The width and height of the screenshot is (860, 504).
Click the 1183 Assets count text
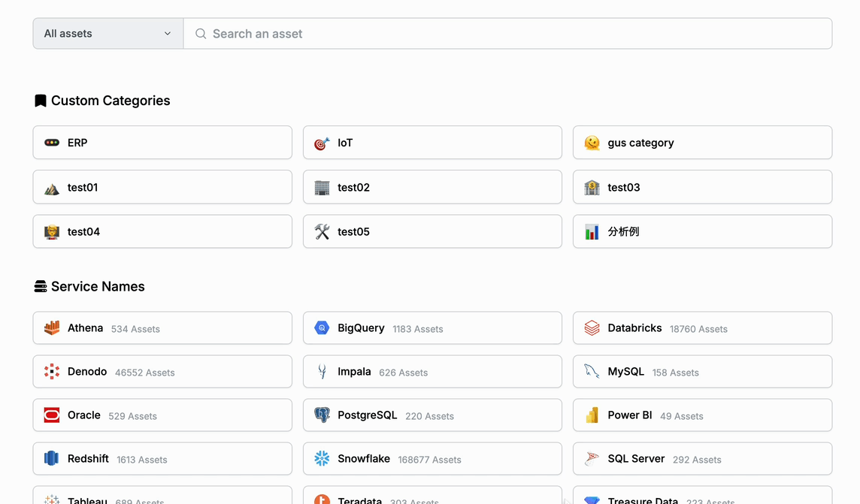(418, 329)
